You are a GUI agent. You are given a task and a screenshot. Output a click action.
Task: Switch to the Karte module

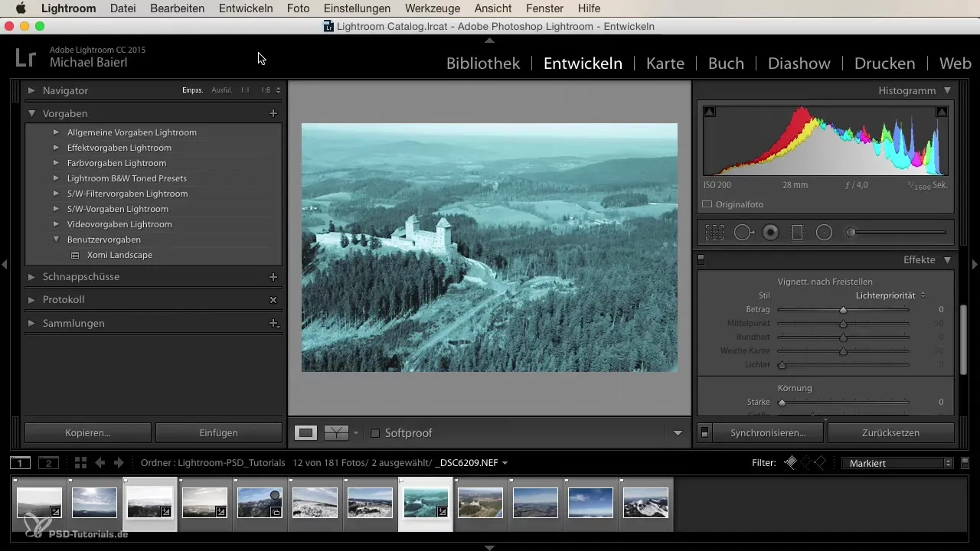click(x=665, y=64)
